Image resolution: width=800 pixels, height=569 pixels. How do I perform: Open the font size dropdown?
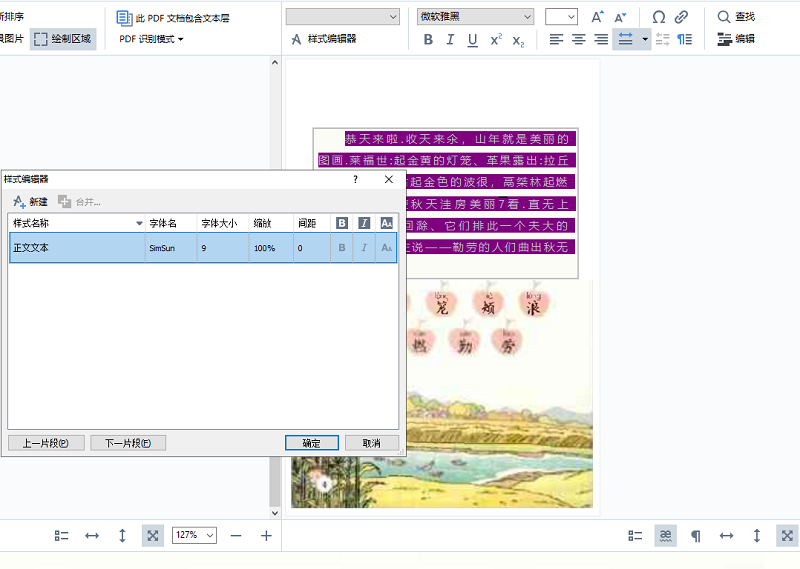coord(561,16)
